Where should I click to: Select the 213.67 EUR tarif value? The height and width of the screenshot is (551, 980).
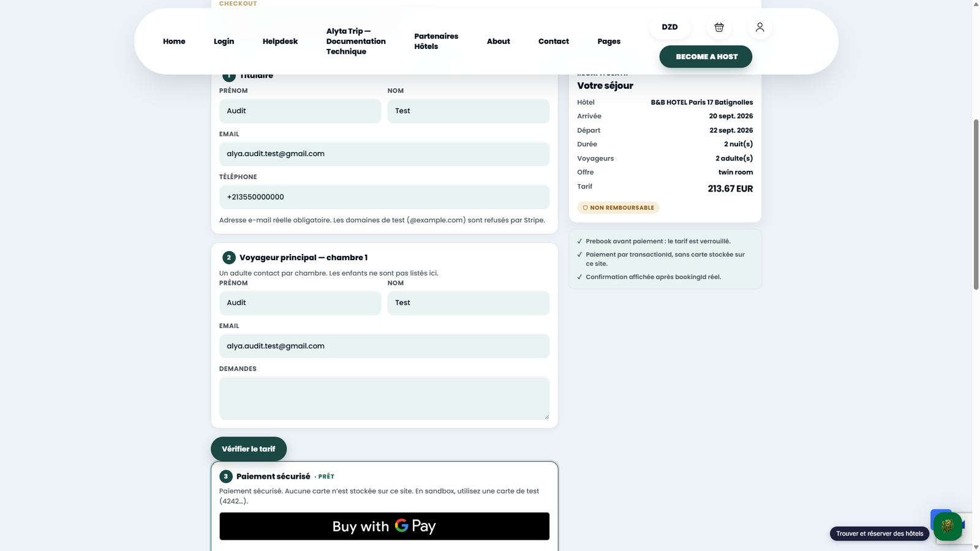pyautogui.click(x=730, y=189)
